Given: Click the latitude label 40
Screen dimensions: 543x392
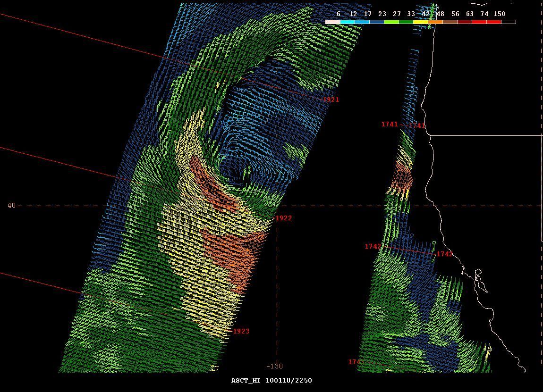Looking at the screenshot, I should point(11,206).
